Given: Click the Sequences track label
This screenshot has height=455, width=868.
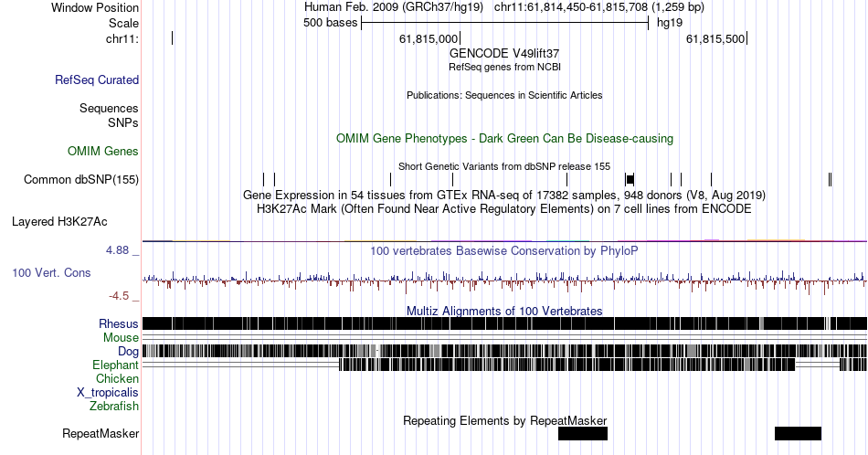Looking at the screenshot, I should (x=109, y=108).
